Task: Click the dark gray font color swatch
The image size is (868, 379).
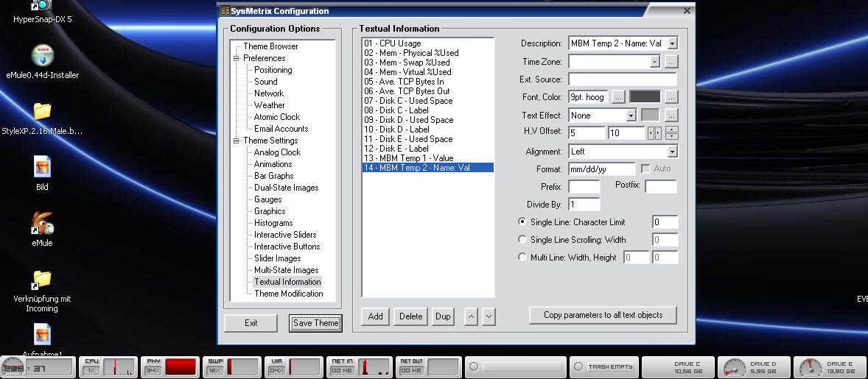Action: [x=645, y=96]
